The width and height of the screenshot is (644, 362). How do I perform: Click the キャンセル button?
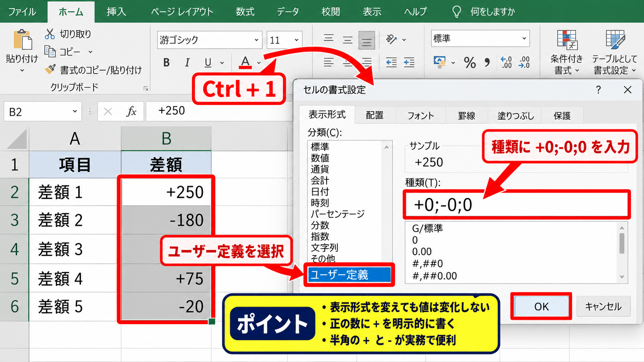603,306
